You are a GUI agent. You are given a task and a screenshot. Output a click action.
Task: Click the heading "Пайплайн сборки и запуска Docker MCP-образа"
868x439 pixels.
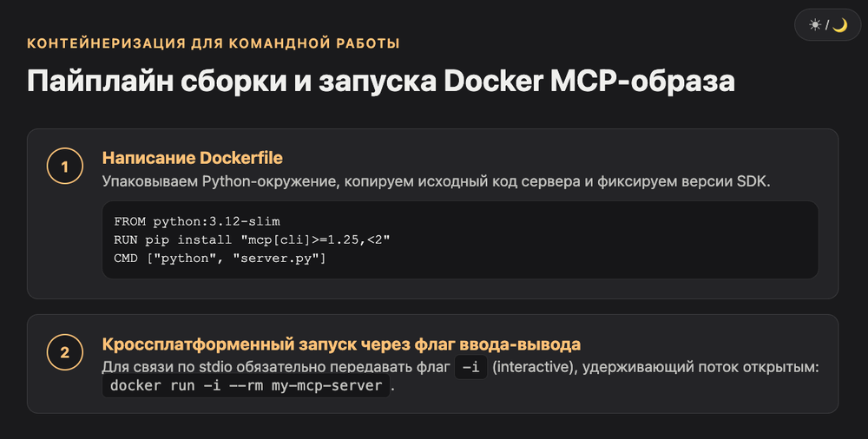[381, 81]
